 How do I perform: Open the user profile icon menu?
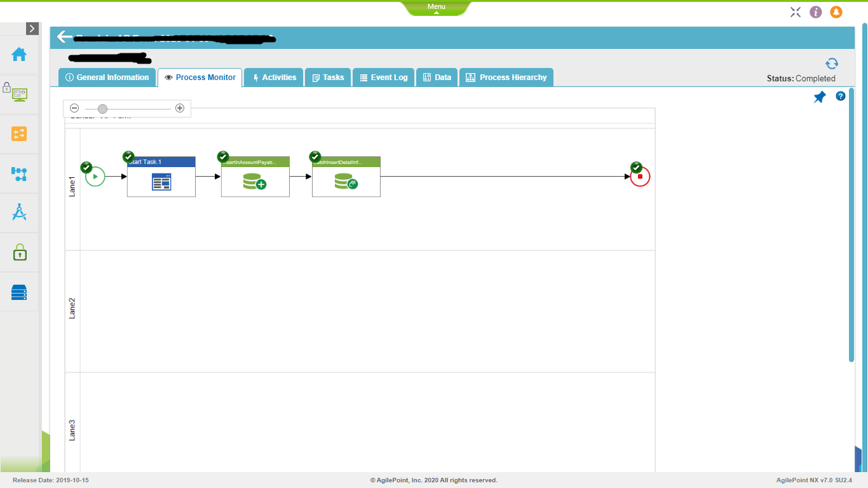[x=836, y=12]
